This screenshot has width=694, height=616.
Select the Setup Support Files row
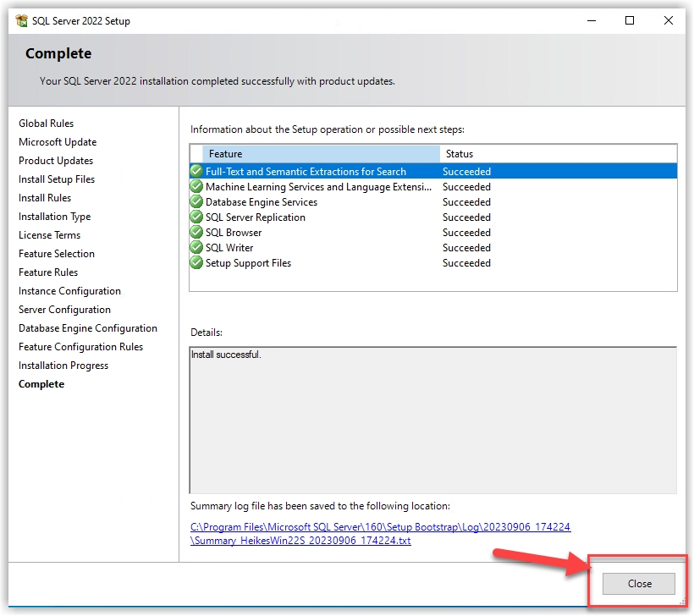pos(433,263)
